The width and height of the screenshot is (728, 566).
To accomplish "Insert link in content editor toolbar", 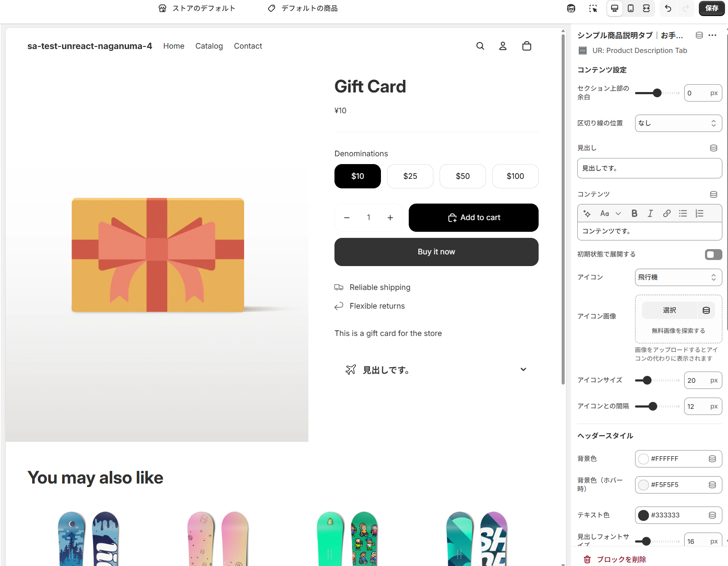I will pyautogui.click(x=667, y=213).
